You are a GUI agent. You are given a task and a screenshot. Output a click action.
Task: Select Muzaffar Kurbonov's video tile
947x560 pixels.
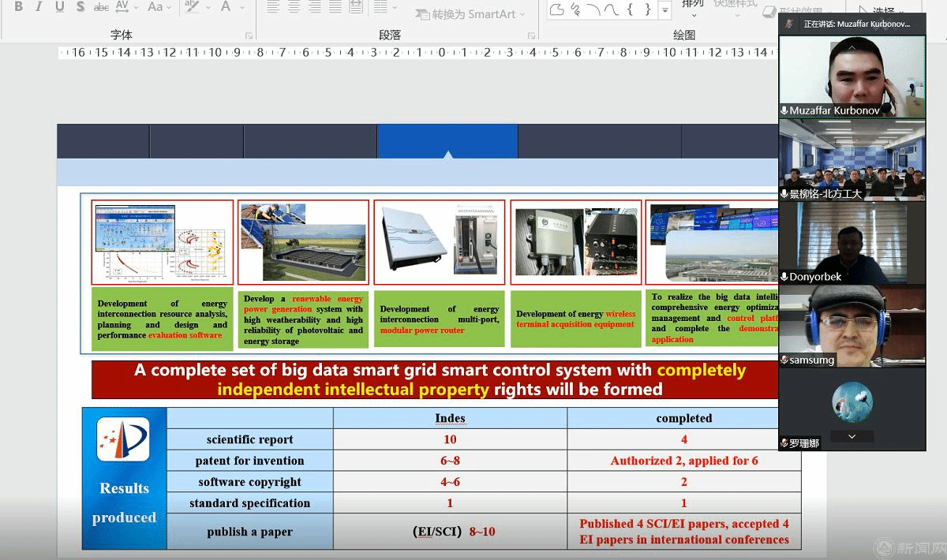click(852, 76)
